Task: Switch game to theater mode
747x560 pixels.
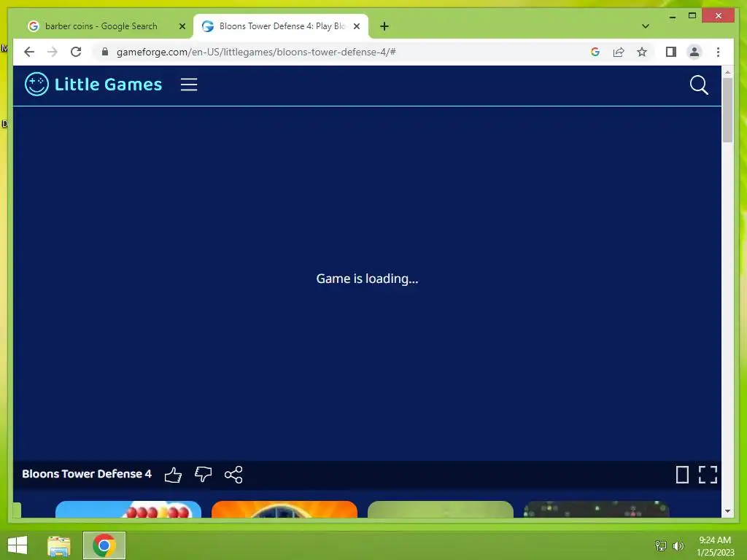Action: click(x=682, y=475)
